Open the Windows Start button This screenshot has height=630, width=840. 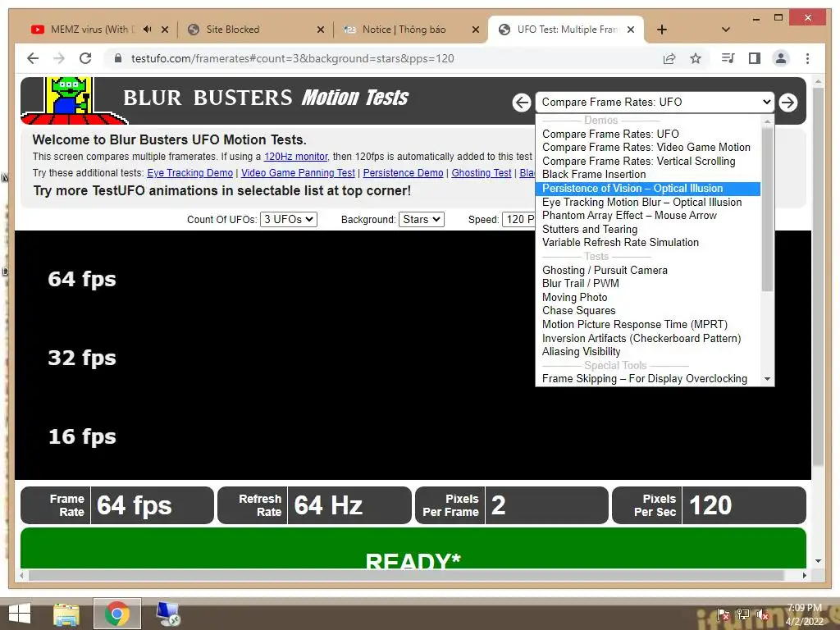tap(20, 614)
